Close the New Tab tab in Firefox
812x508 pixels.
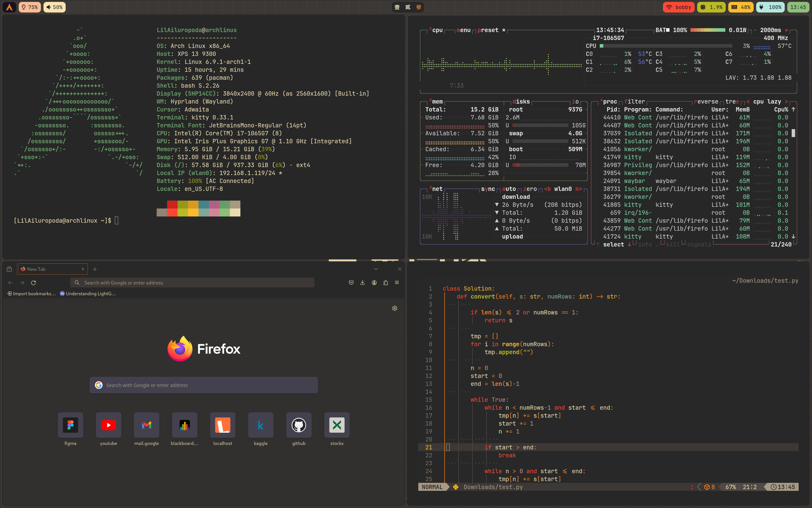click(x=83, y=269)
